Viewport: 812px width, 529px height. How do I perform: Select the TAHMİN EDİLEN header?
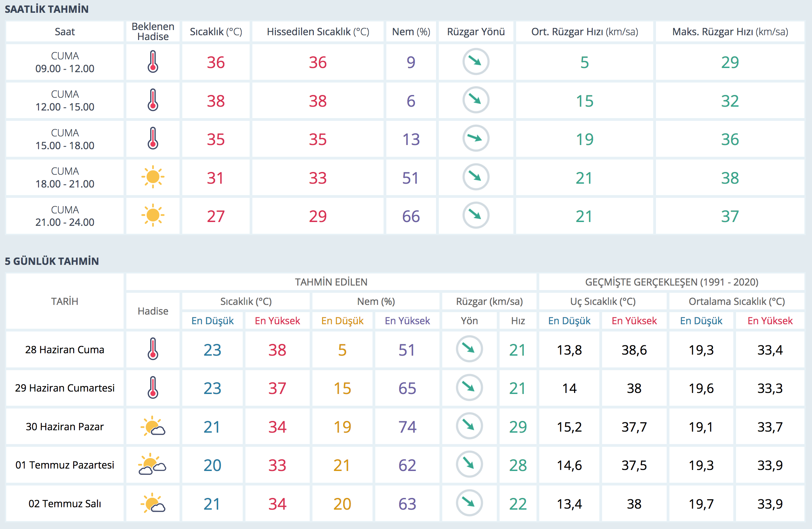[331, 282]
